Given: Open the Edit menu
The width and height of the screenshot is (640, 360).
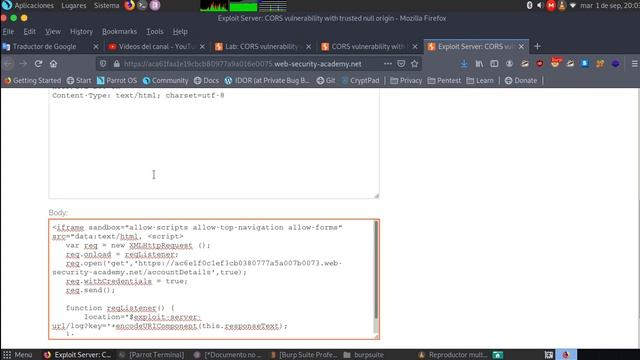Looking at the screenshot, I should point(29,31).
